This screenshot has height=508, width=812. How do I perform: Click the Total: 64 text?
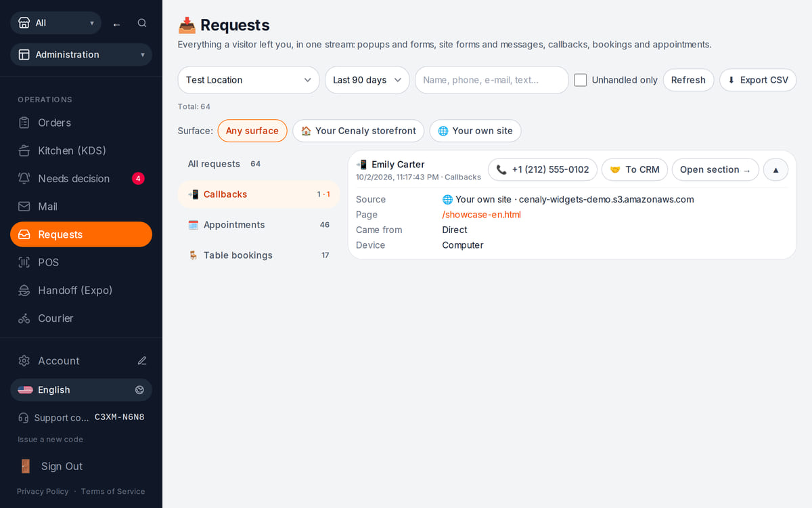194,106
